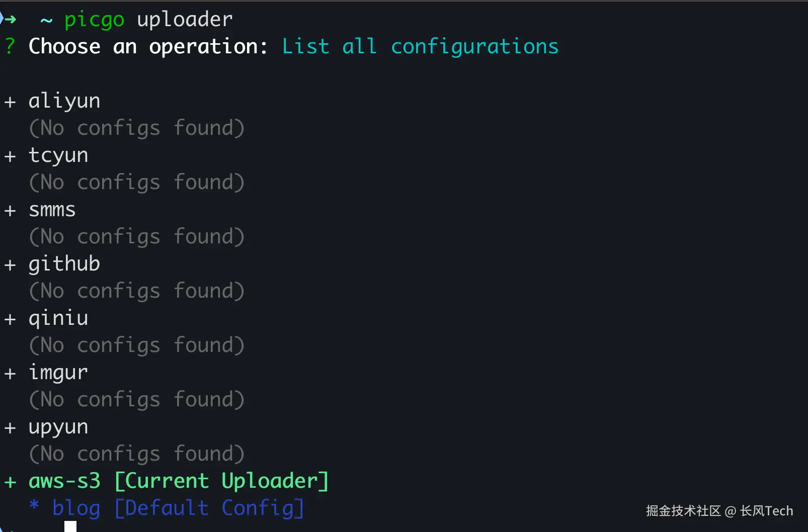Expand the tcyun uploader plus sign
Viewport: 808px width, 532px height.
pyautogui.click(x=10, y=156)
